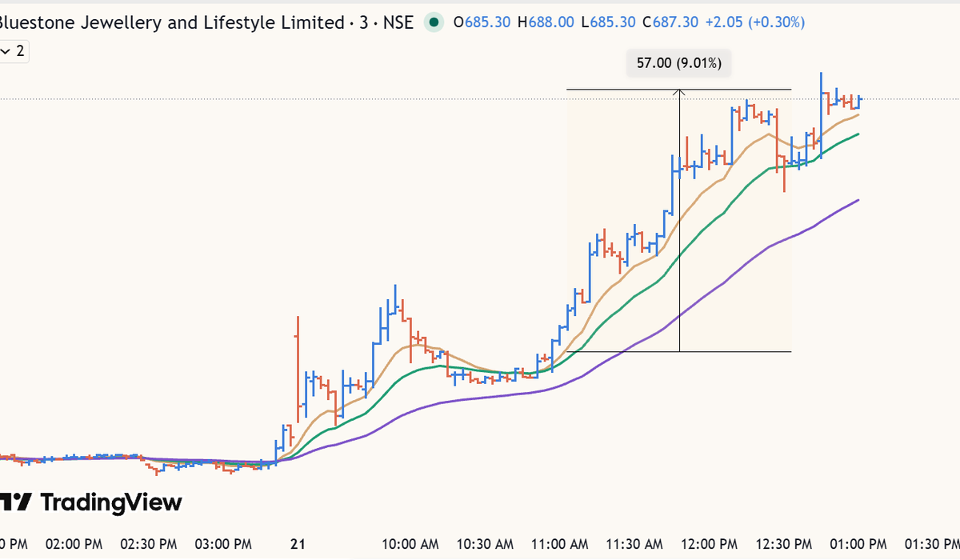Click the green market status dot
Viewport: 960px width, 560px height.
(434, 22)
